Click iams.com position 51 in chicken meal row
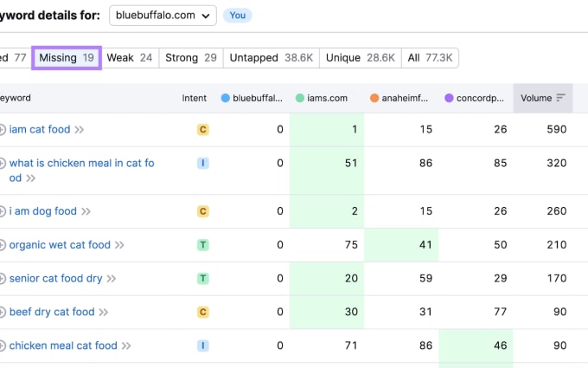 (351, 163)
